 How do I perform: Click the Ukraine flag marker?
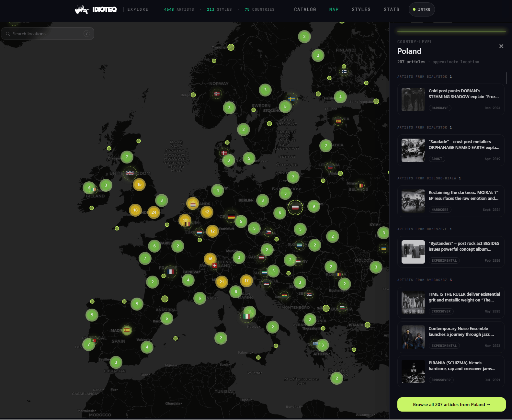tap(384, 248)
